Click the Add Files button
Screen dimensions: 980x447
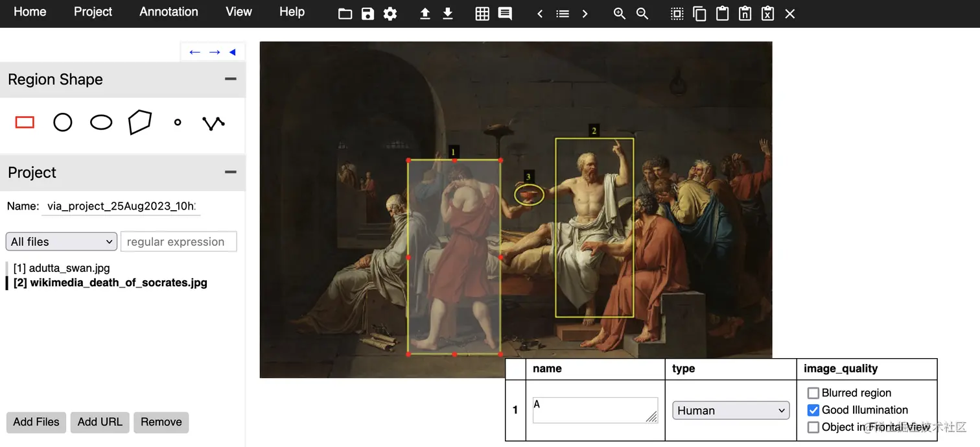click(x=36, y=422)
